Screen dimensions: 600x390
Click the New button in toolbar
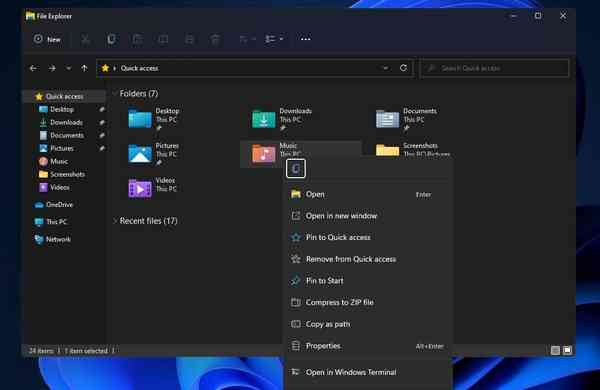47,39
